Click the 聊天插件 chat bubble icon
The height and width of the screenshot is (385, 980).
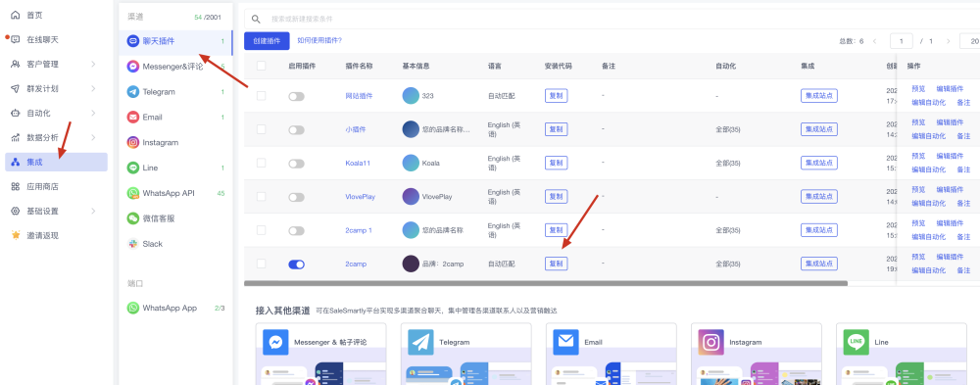[132, 40]
